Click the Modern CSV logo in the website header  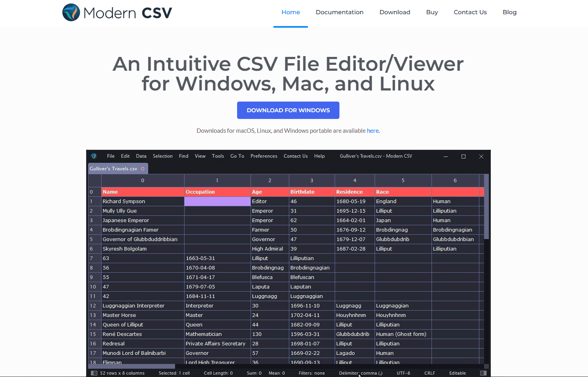click(x=117, y=12)
